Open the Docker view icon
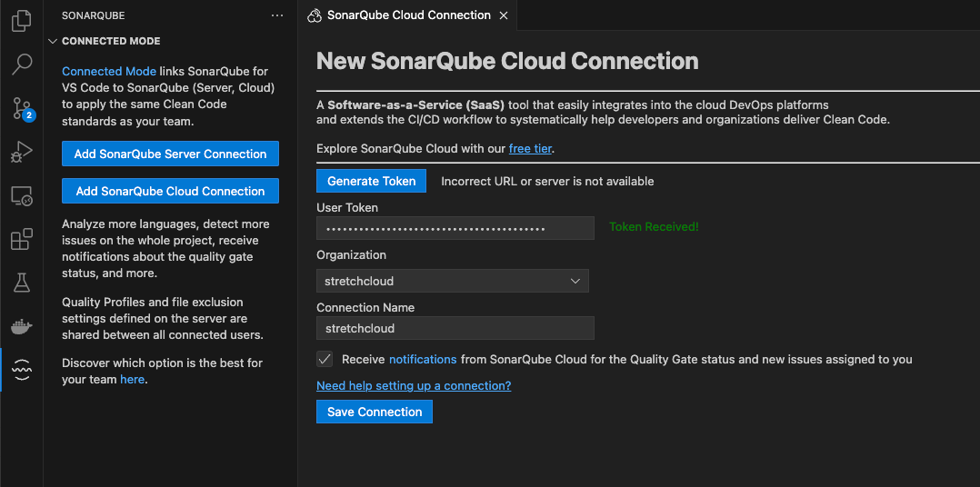 coord(21,326)
